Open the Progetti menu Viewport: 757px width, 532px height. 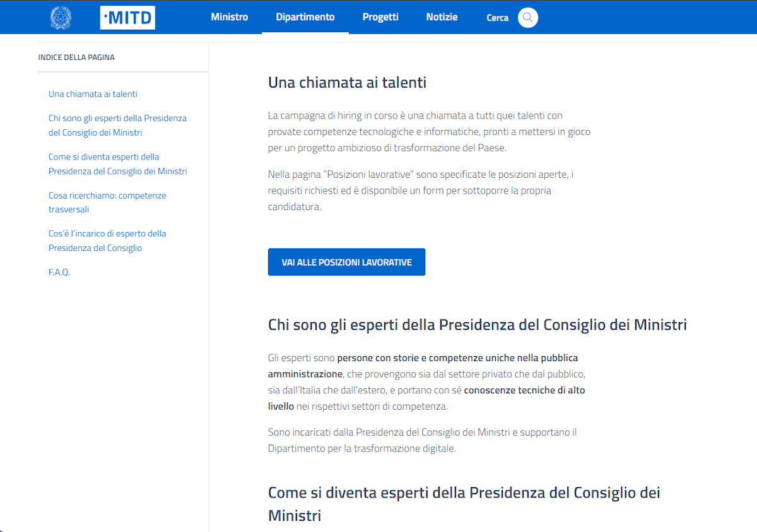coord(380,17)
